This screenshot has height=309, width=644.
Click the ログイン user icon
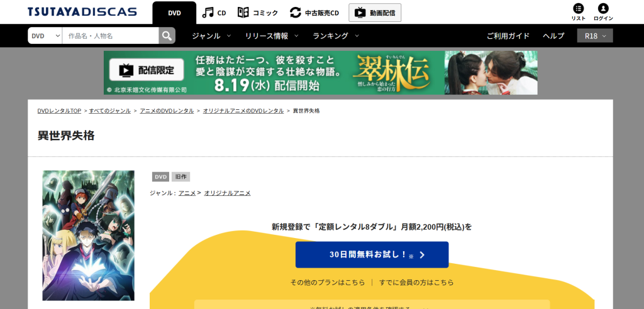coord(603,9)
